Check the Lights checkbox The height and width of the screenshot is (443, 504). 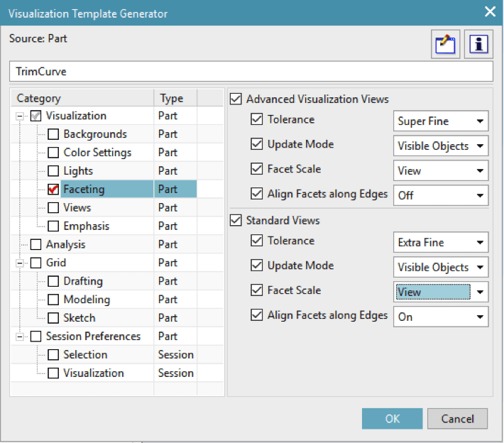pyautogui.click(x=53, y=171)
